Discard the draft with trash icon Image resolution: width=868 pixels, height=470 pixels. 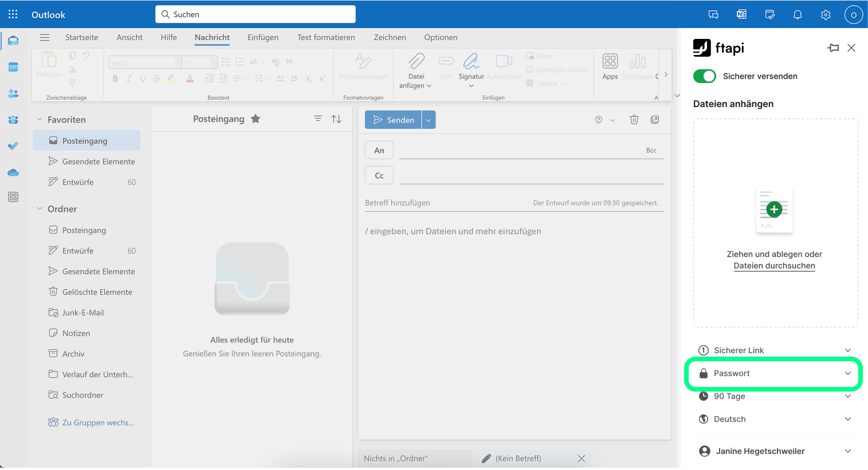(x=634, y=120)
